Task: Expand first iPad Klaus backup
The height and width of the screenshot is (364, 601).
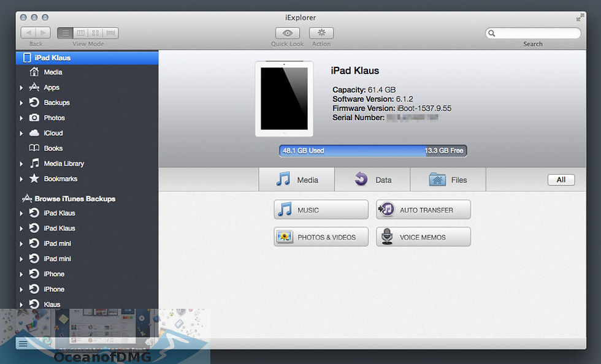Action: [x=21, y=213]
